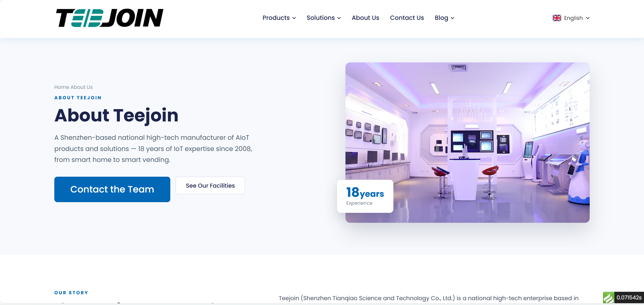Viewport: 644px width, 305px height.
Task: Open the Solutions menu
Action: [320, 18]
